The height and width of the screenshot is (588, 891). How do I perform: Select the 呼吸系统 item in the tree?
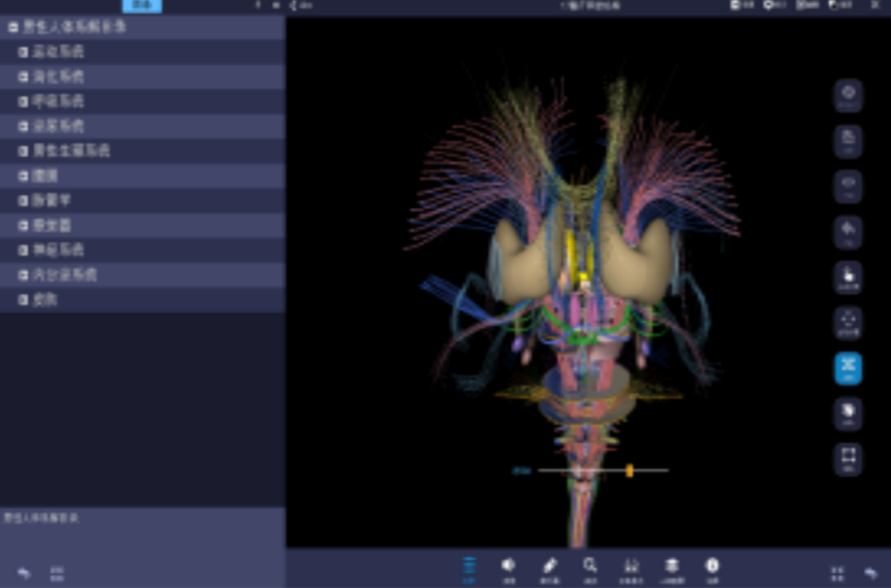pos(59,102)
